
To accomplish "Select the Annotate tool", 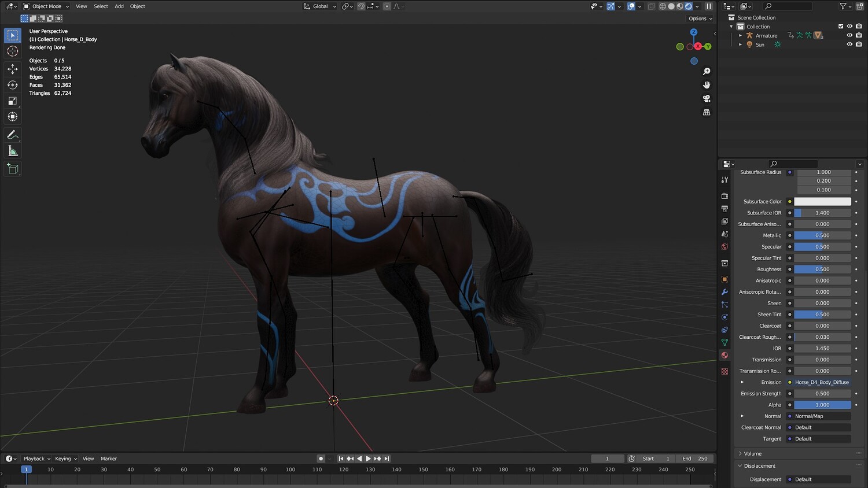I will pos(13,135).
